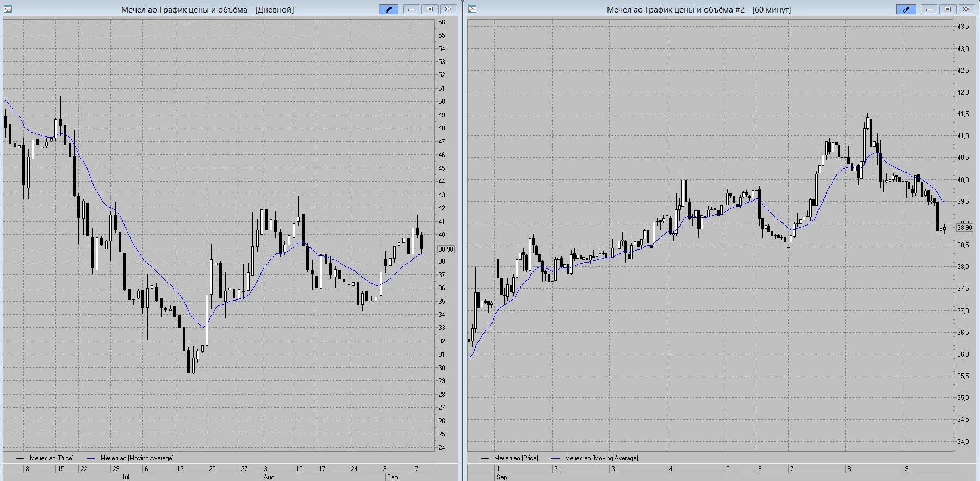Screen dimensions: 980x481
Task: Click the 36,0 price level on the 60-minute axis
Action: [963, 354]
